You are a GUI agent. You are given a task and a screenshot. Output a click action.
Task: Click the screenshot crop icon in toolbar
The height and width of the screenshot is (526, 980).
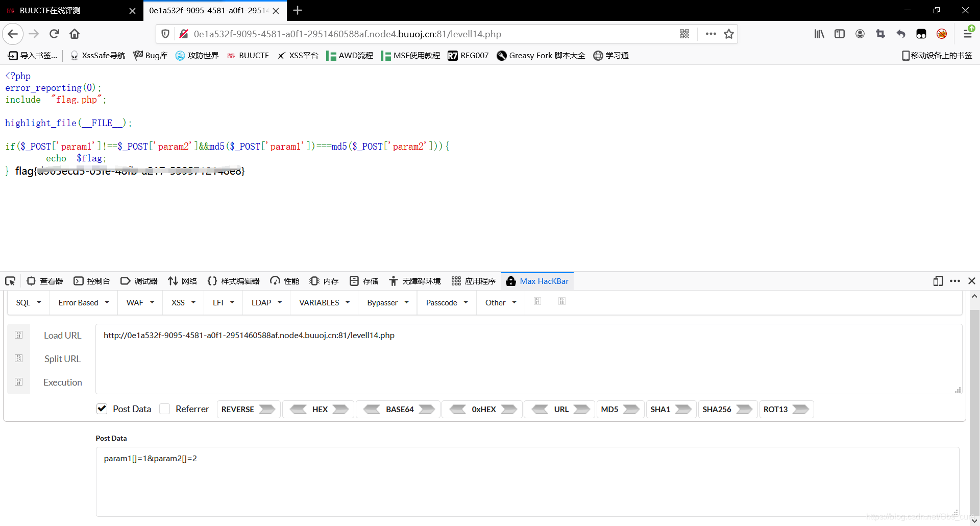pyautogui.click(x=880, y=34)
